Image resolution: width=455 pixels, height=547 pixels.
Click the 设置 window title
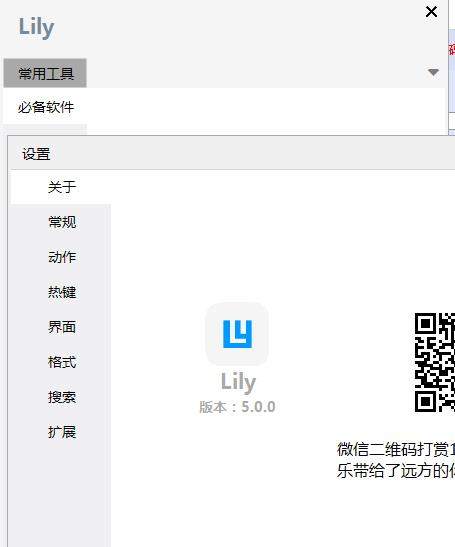(36, 154)
